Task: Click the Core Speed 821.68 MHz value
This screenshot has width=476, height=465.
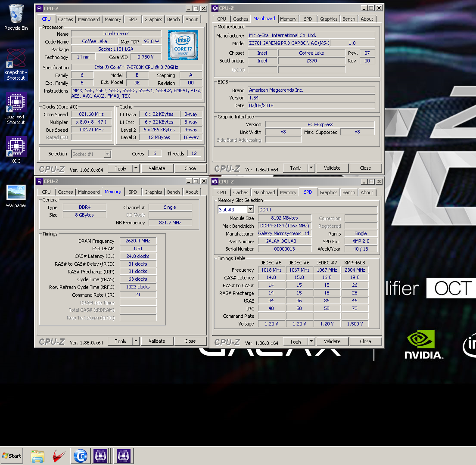Action: tap(91, 115)
